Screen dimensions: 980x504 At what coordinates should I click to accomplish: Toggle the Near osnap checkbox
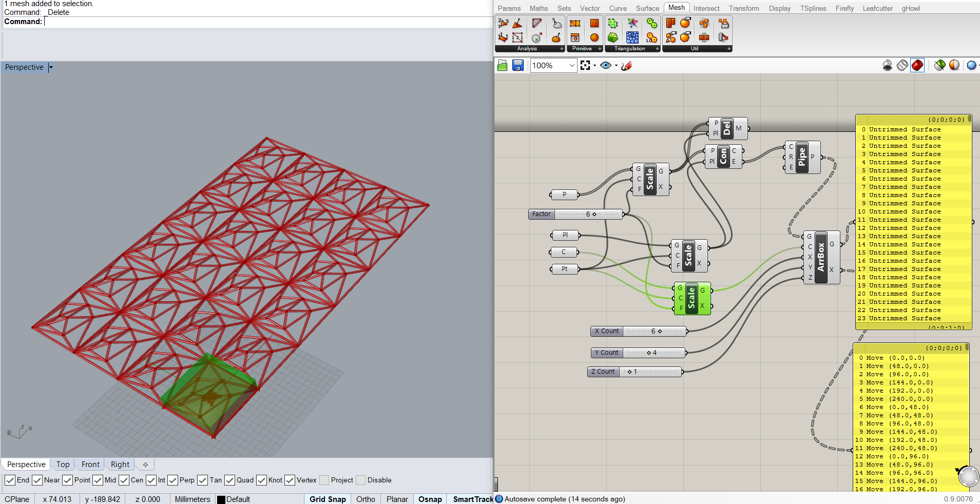[37, 480]
